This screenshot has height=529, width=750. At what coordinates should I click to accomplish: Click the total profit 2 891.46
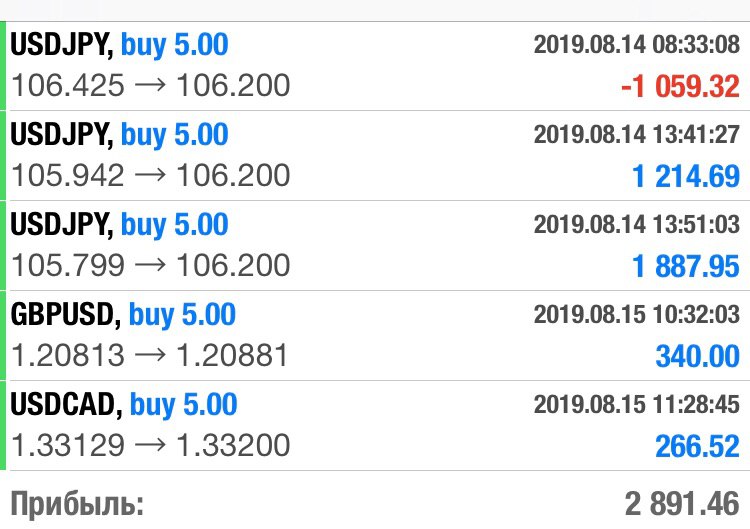[682, 504]
